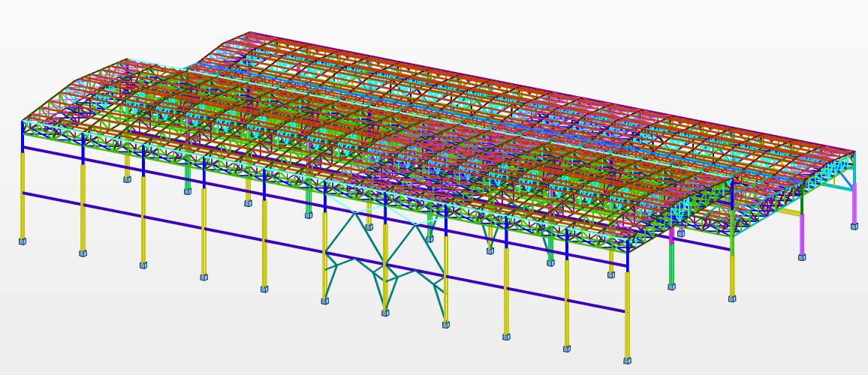868x375 pixels.
Task: Click the roof peak at the top-left ridge
Action: (x=249, y=33)
